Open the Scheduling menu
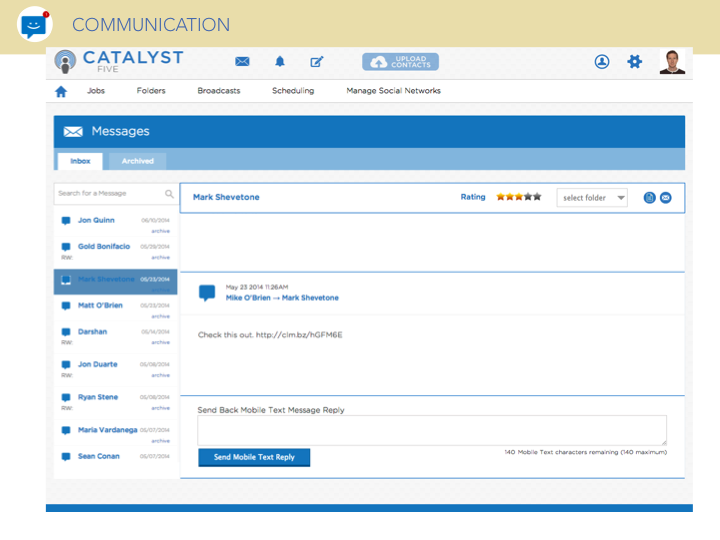 pyautogui.click(x=293, y=91)
